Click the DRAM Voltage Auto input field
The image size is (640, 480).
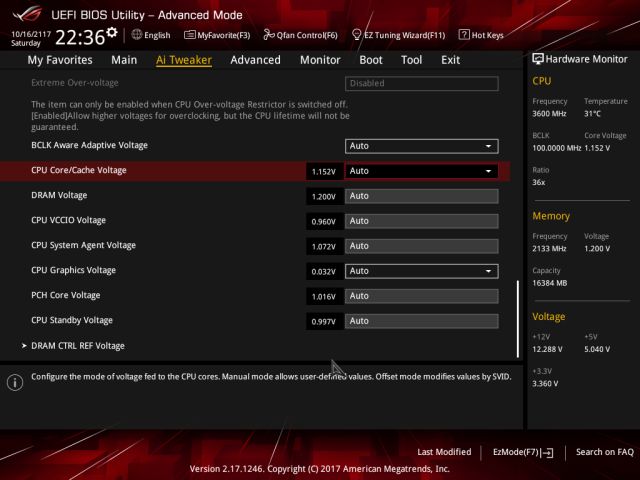point(422,196)
